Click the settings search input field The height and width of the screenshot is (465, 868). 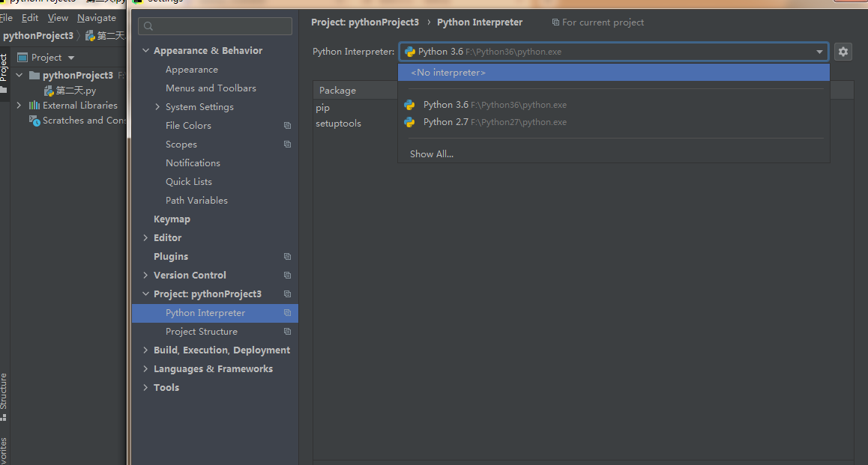[215, 26]
